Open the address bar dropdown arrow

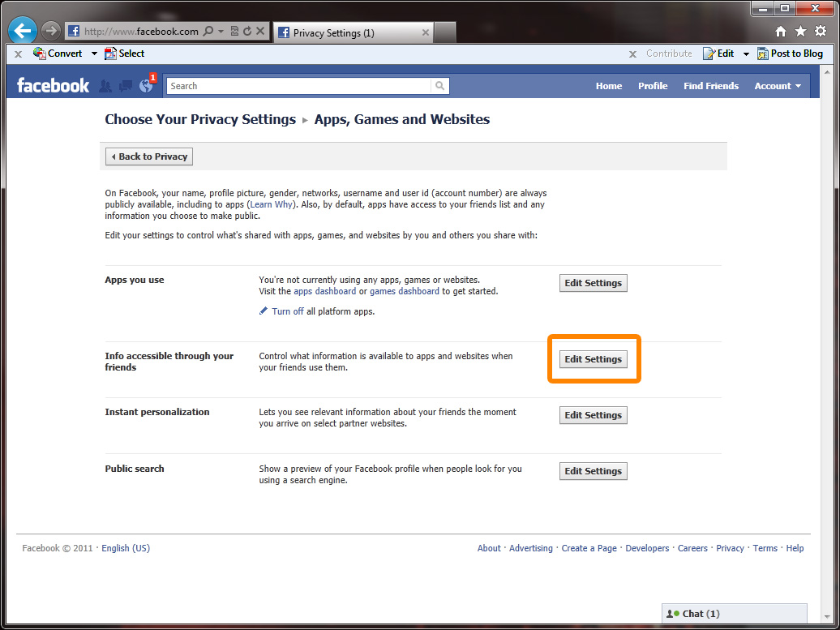pos(221,31)
